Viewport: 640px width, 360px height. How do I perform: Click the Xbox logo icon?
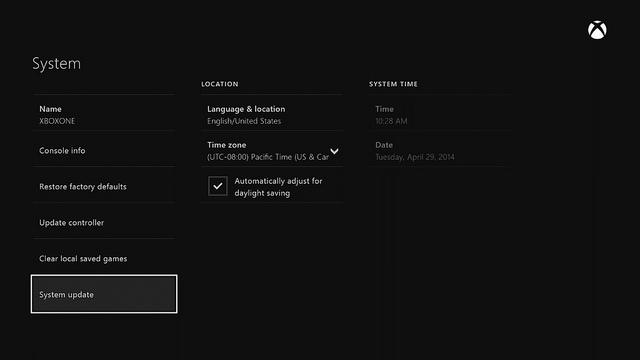pos(597,30)
